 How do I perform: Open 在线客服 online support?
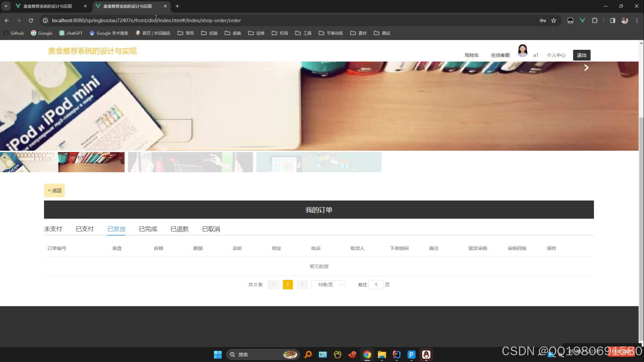pos(500,55)
